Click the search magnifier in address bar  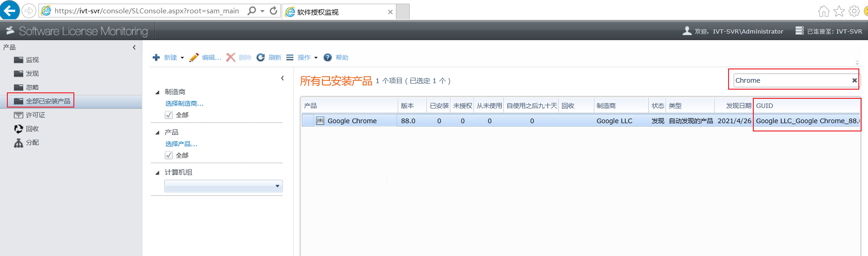tap(251, 11)
